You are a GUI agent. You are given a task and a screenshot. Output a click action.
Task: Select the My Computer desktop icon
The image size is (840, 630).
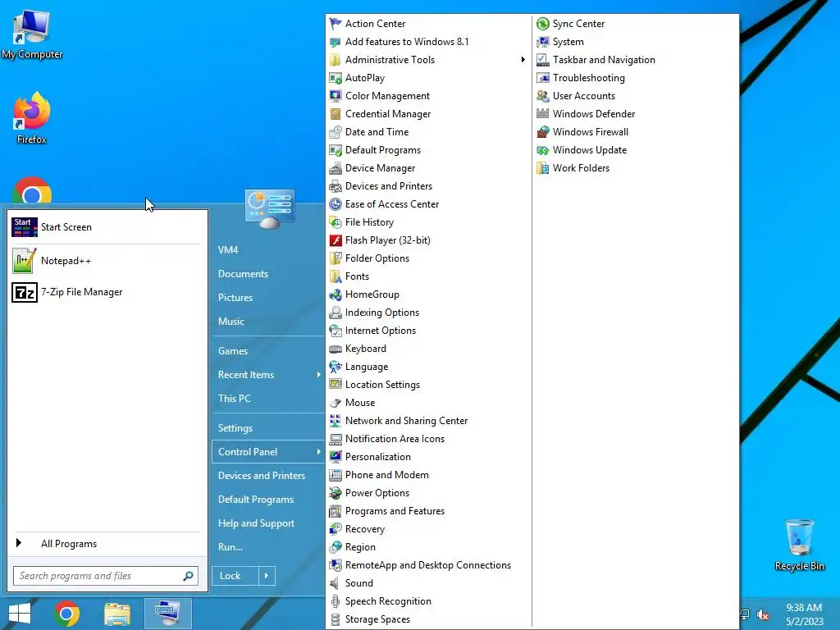tap(32, 34)
